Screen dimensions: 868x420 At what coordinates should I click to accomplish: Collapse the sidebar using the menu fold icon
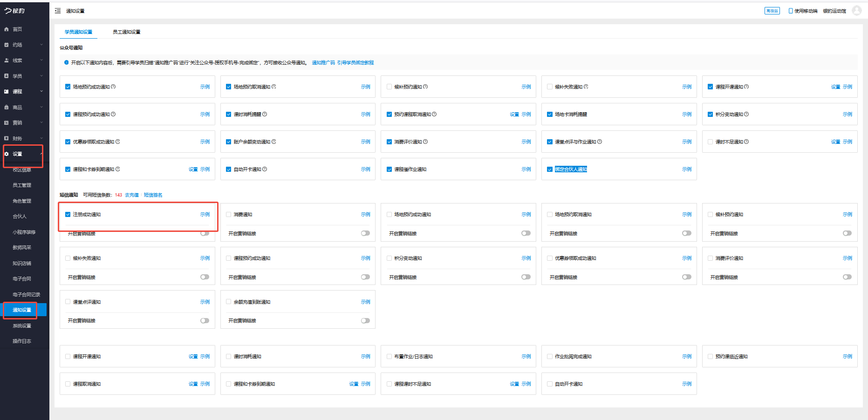tap(58, 11)
